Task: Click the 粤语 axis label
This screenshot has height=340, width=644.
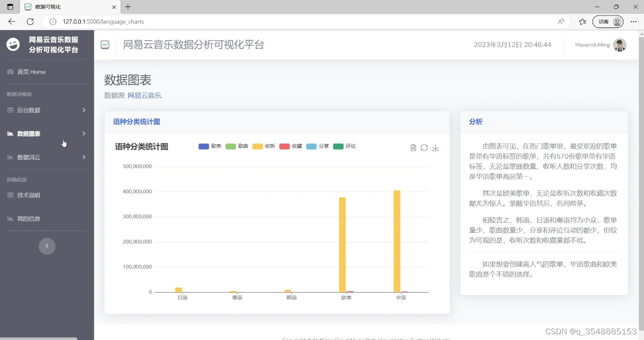Action: click(x=237, y=297)
